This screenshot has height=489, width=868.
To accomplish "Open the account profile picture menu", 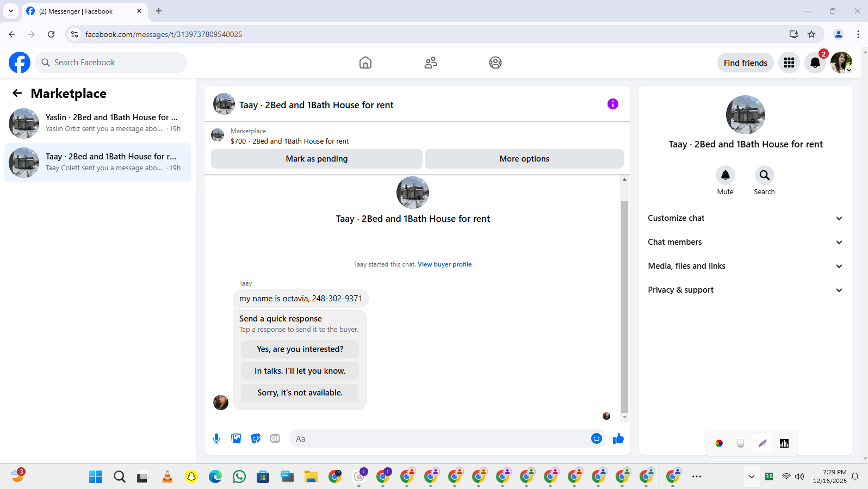I will point(841,63).
